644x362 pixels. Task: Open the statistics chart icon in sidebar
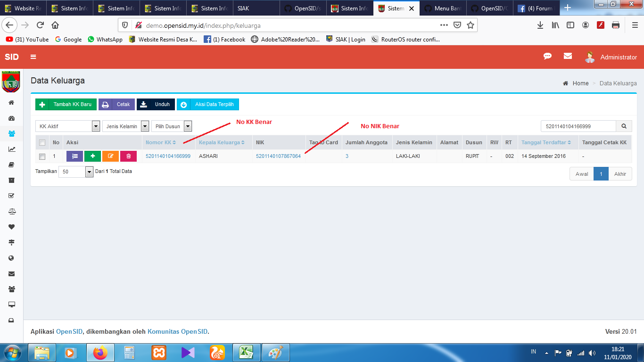coord(11,149)
